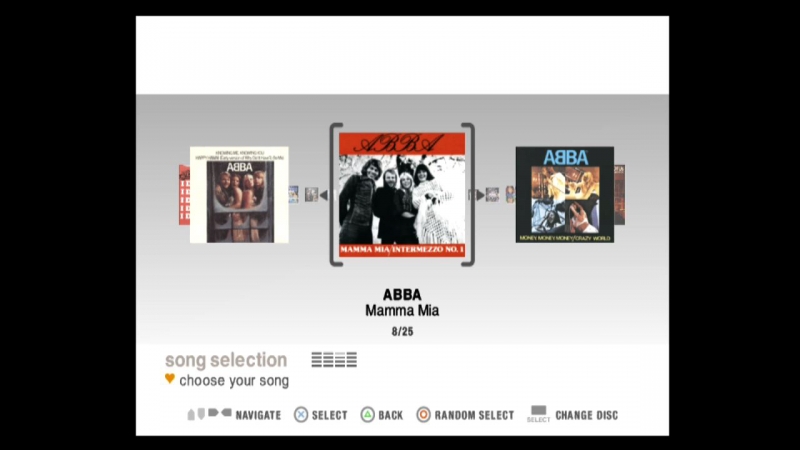Go to previous song with left arrow
Image resolution: width=800 pixels, height=450 pixels.
point(323,195)
